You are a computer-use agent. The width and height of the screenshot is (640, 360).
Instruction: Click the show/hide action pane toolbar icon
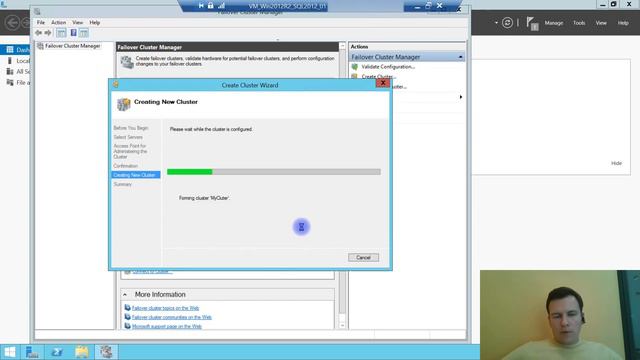pyautogui.click(x=84, y=33)
